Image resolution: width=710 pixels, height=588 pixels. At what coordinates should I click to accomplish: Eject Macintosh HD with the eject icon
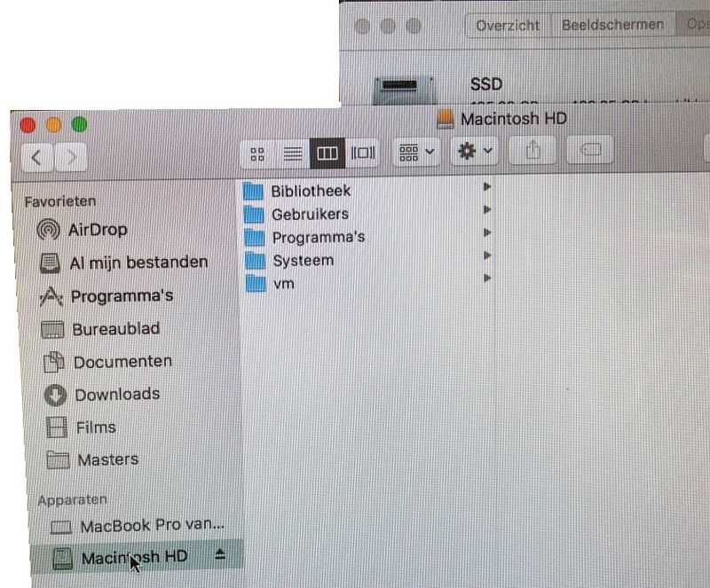(220, 554)
